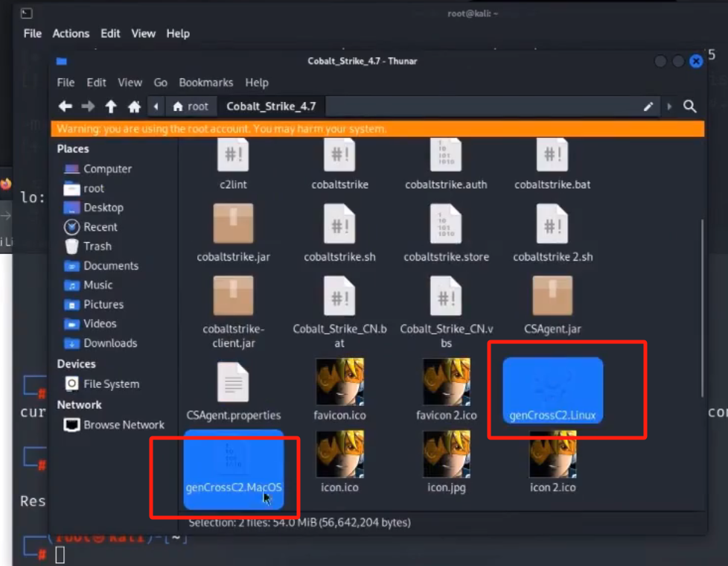Close the Thunar window
The width and height of the screenshot is (728, 566).
pos(696,61)
